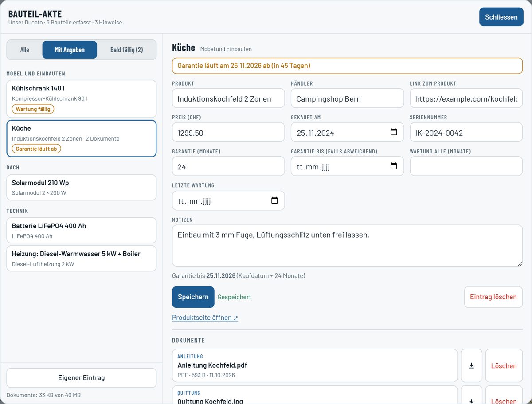Edit the Link zum Produkt field
The width and height of the screenshot is (532, 404).
(x=466, y=98)
